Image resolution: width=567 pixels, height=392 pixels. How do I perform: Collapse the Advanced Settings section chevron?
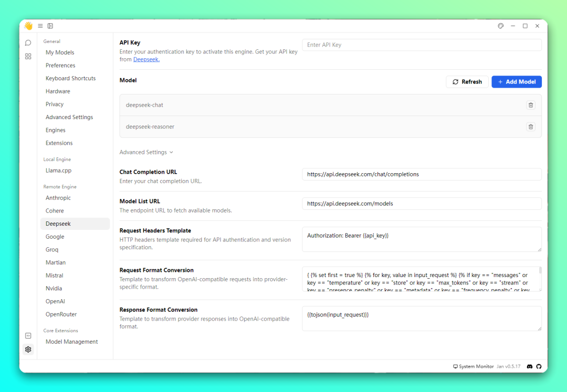tap(171, 152)
